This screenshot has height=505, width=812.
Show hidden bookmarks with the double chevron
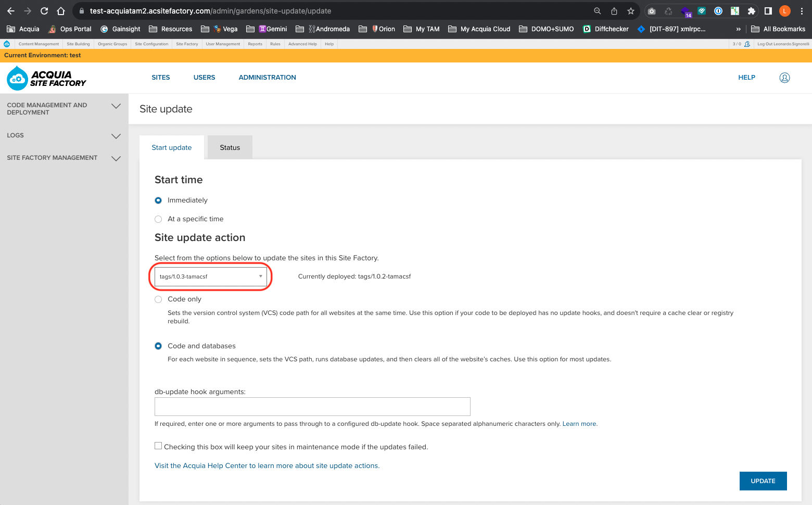point(738,29)
